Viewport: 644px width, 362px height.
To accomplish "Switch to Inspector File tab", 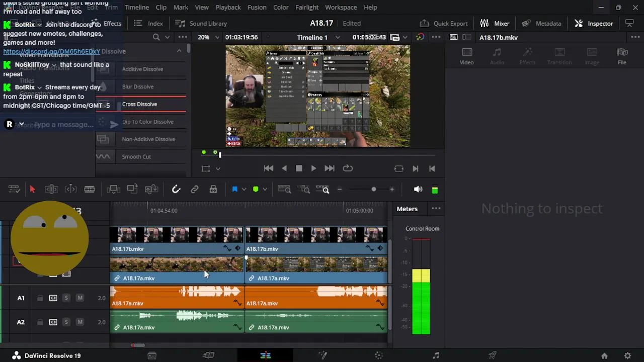I will [x=622, y=56].
